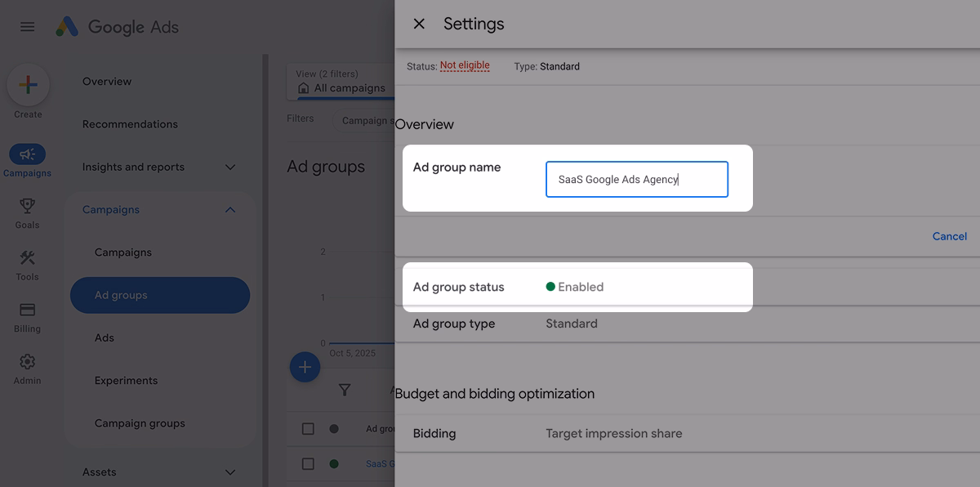Viewport: 980px width, 487px height.
Task: Select Ad groups nav item
Action: (160, 295)
